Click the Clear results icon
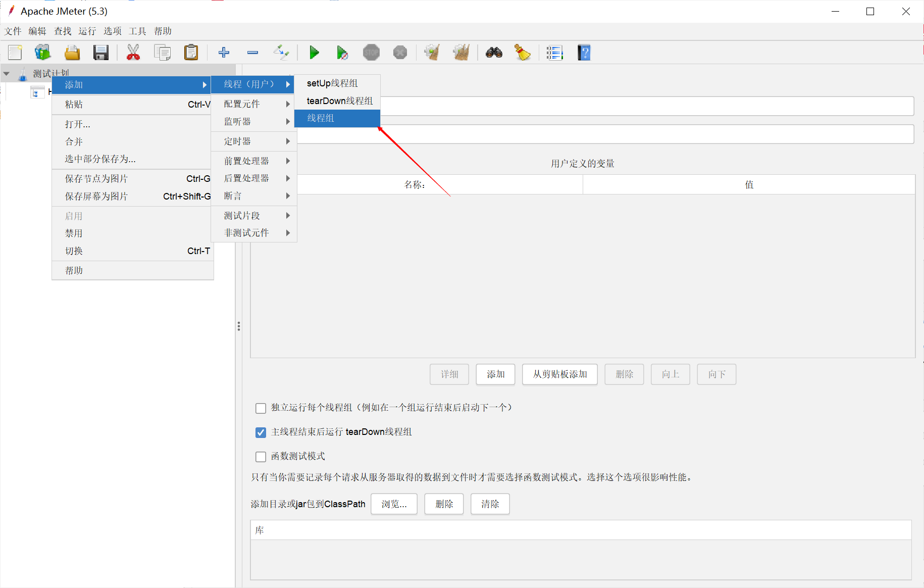 tap(432, 53)
